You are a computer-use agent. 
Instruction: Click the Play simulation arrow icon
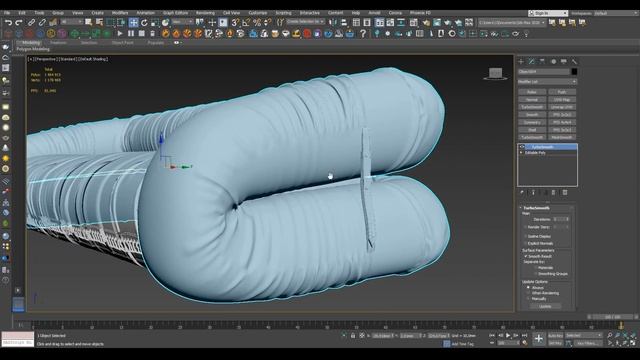120,33
